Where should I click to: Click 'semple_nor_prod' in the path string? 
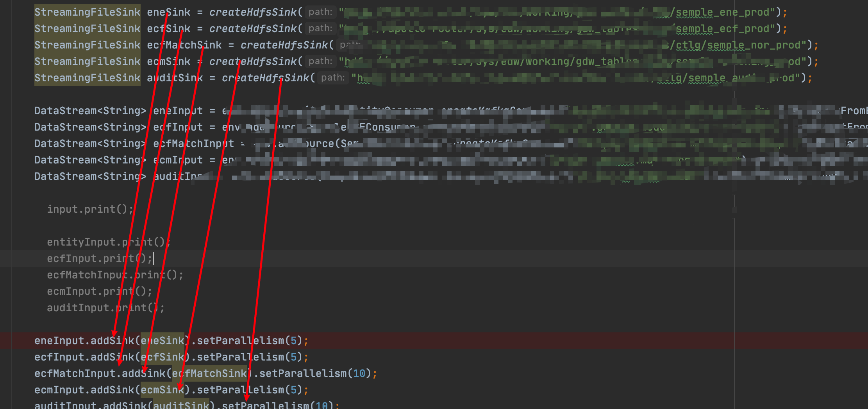point(754,45)
